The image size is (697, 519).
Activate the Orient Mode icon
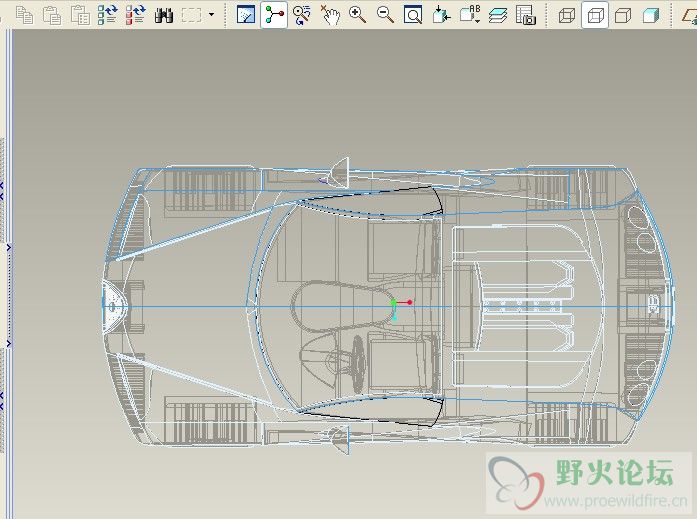[302, 15]
